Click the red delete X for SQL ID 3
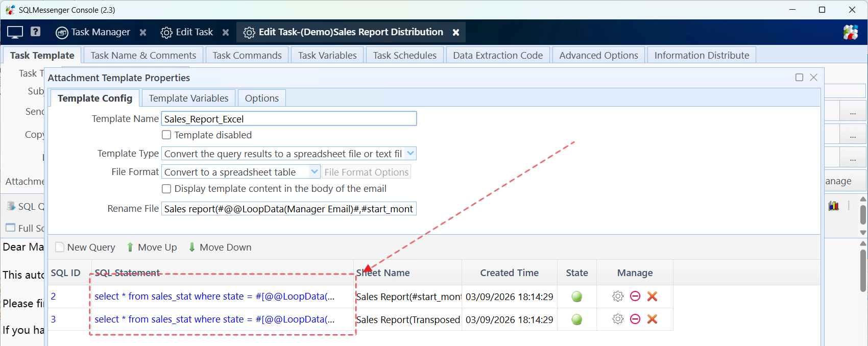The width and height of the screenshot is (868, 346). point(652,319)
